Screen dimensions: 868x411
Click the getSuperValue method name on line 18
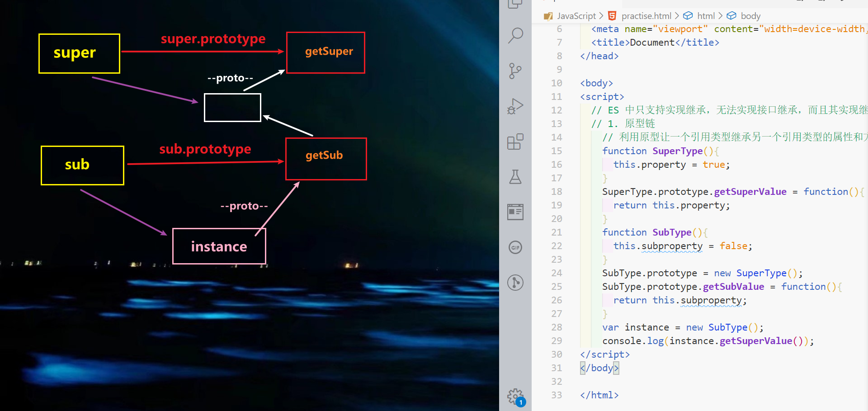(750, 192)
